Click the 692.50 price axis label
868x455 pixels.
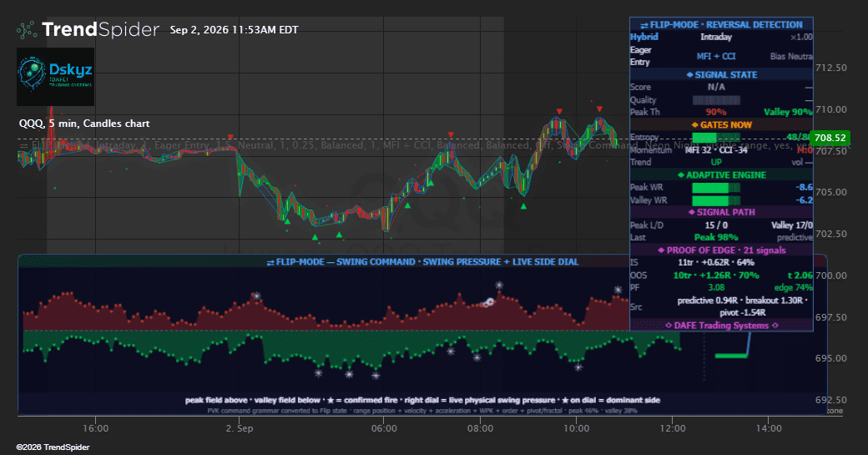pyautogui.click(x=830, y=400)
